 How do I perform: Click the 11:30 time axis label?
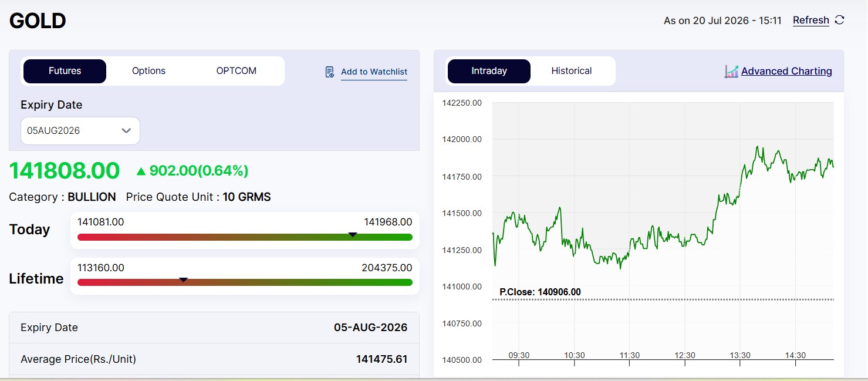(x=629, y=355)
